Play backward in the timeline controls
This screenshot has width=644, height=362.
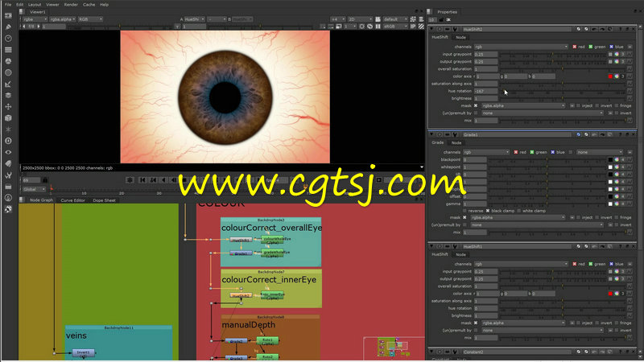pos(164,180)
